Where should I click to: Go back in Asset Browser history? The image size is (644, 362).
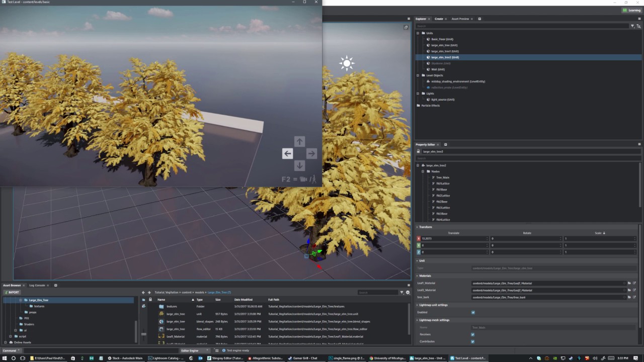point(143,292)
